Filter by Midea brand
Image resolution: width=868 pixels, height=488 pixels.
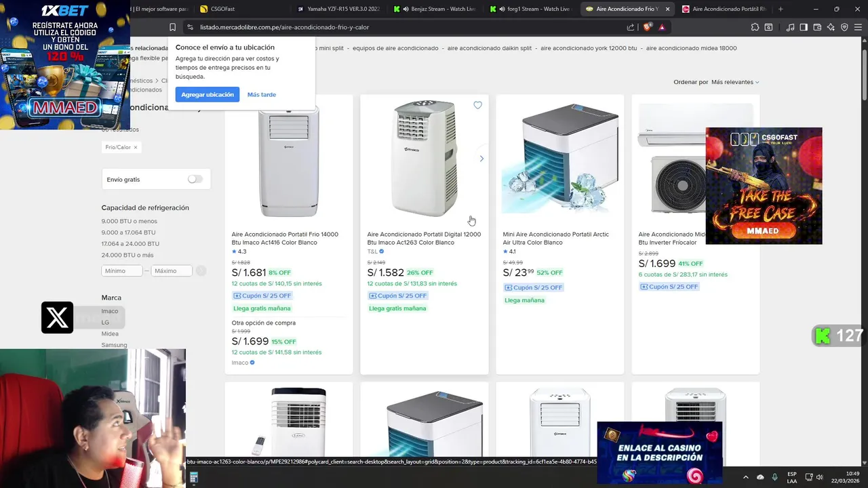110,333
